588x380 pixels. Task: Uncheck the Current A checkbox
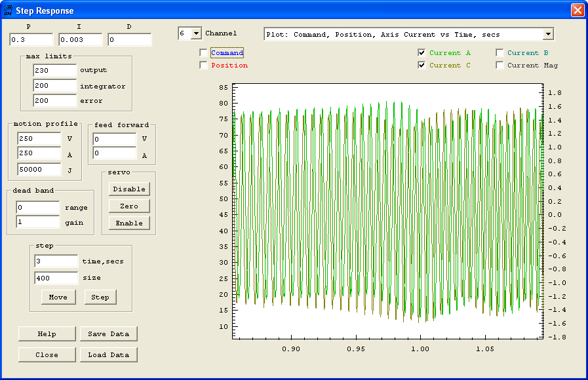pyautogui.click(x=422, y=53)
